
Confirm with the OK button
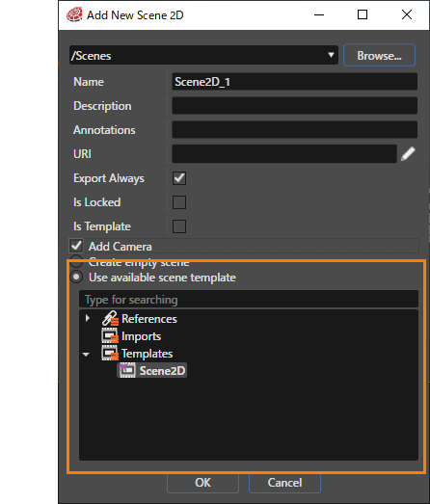(x=202, y=483)
